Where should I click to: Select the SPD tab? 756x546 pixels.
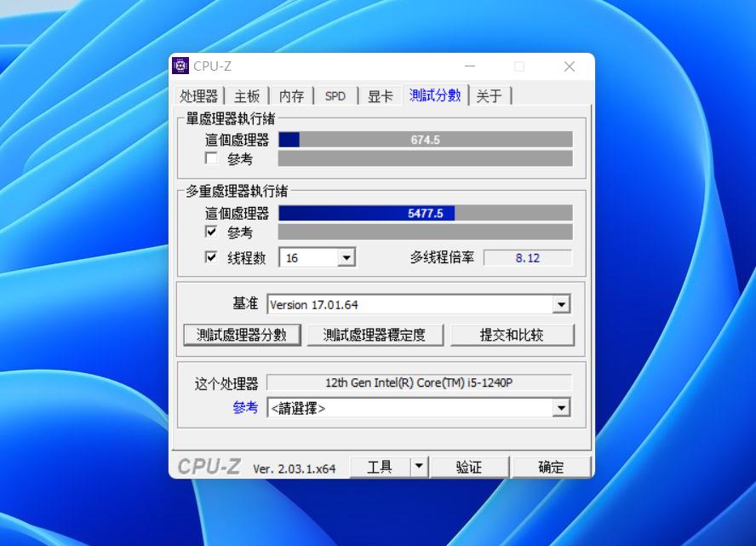point(335,95)
